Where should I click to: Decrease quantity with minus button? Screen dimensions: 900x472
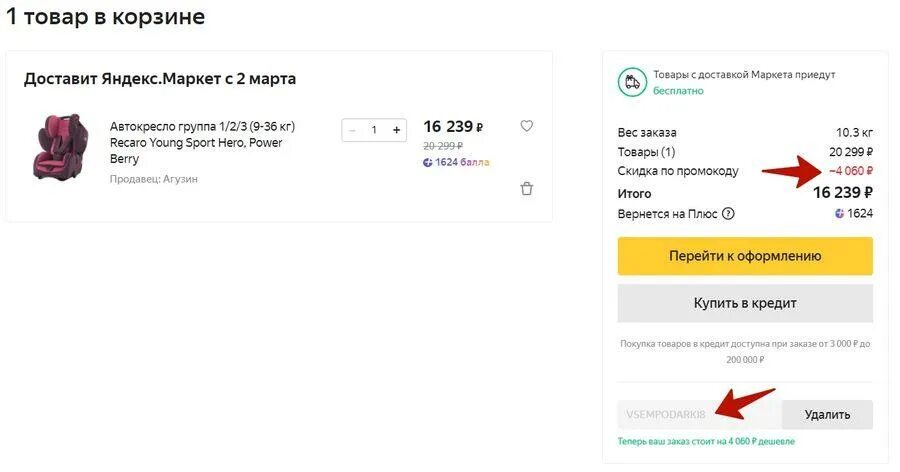(352, 130)
